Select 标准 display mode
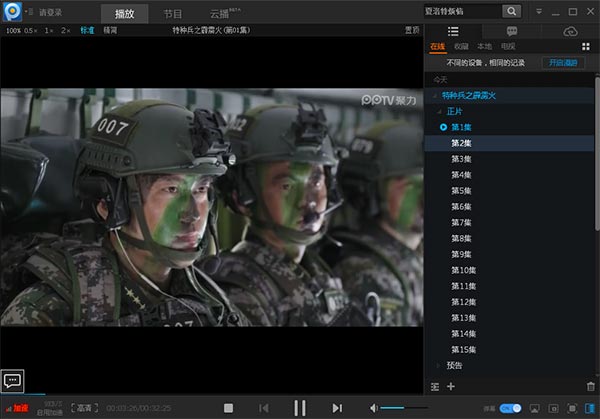Image resolution: width=600 pixels, height=419 pixels. tap(87, 30)
